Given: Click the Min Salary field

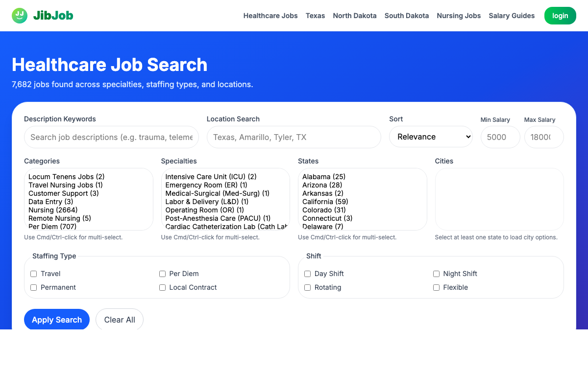Looking at the screenshot, I should (x=500, y=137).
